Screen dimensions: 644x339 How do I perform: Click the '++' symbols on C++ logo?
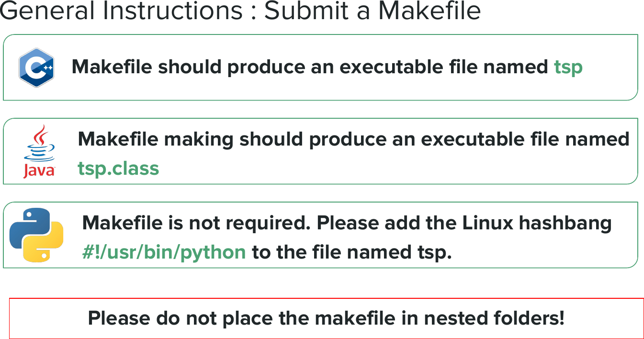(x=47, y=68)
